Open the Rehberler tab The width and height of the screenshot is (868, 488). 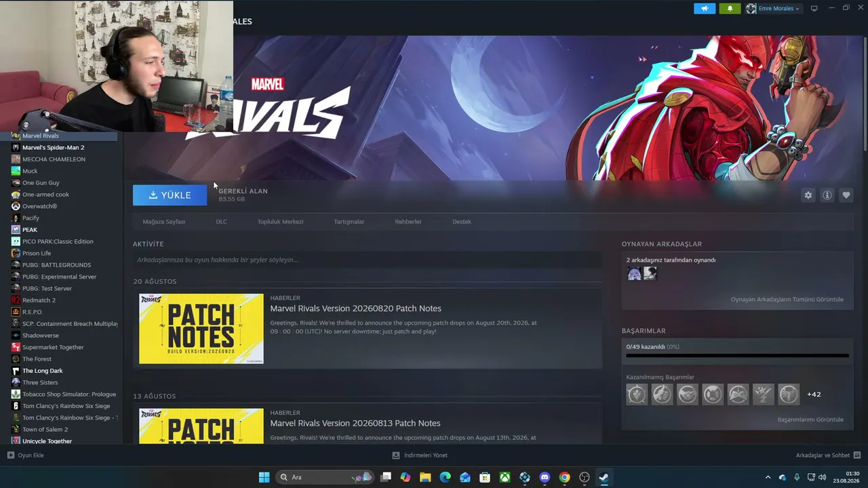pyautogui.click(x=408, y=222)
